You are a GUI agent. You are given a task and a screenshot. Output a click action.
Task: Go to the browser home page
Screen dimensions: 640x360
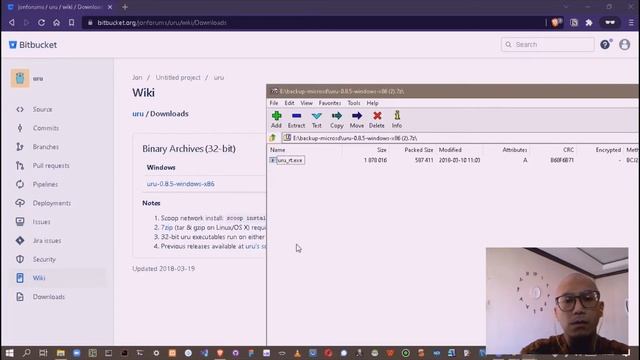(56, 23)
